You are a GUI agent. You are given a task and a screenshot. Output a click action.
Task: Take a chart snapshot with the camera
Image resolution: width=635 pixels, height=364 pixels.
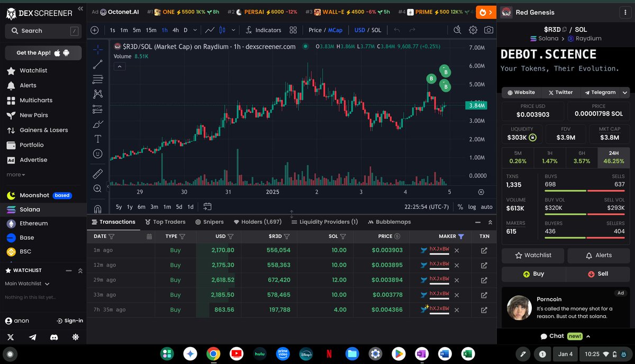point(488,30)
